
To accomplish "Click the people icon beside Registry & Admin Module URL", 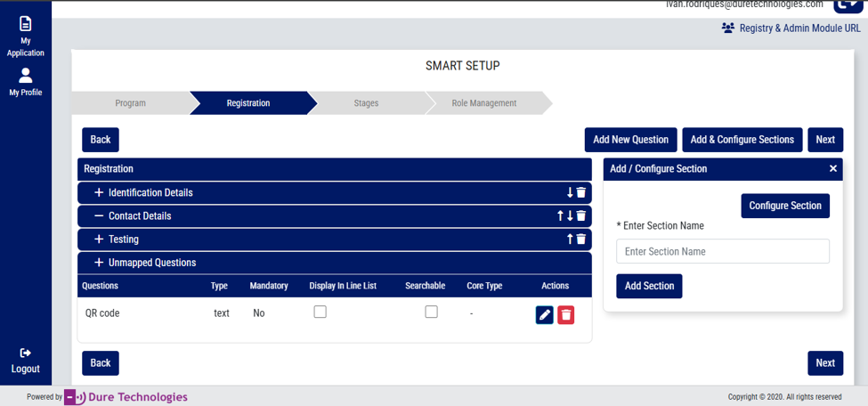I will (x=728, y=28).
